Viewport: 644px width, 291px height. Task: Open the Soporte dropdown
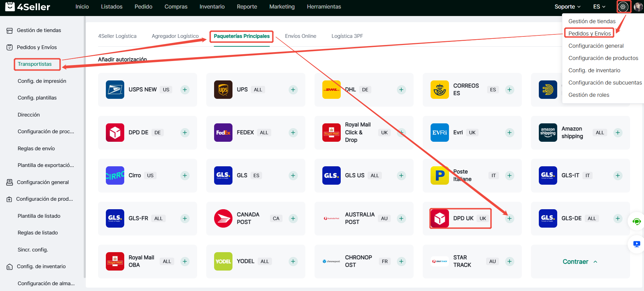567,7
